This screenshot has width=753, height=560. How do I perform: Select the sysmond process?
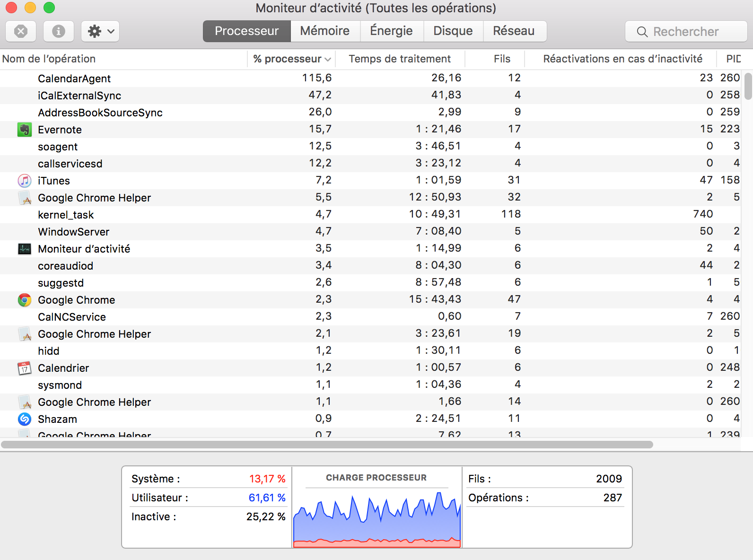pyautogui.click(x=60, y=385)
